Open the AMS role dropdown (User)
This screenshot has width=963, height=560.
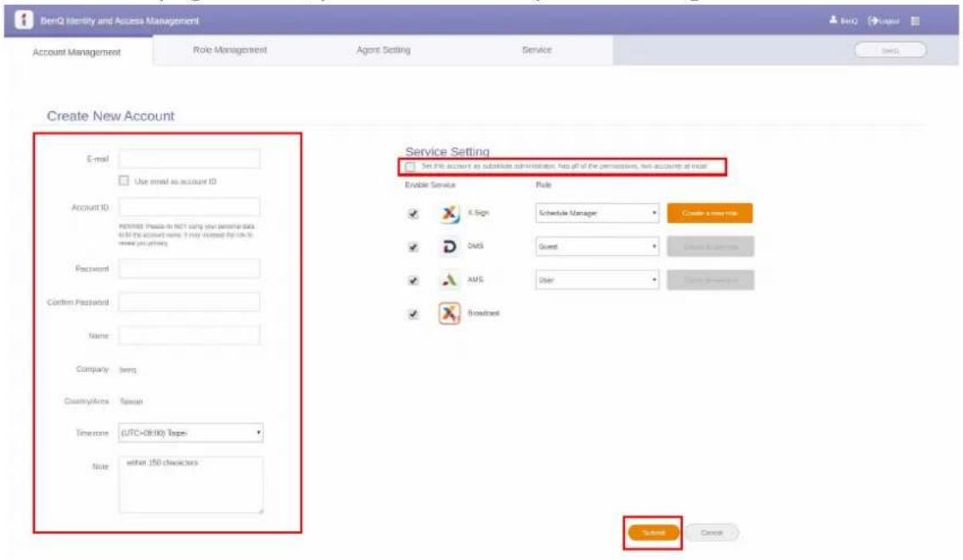coord(597,280)
